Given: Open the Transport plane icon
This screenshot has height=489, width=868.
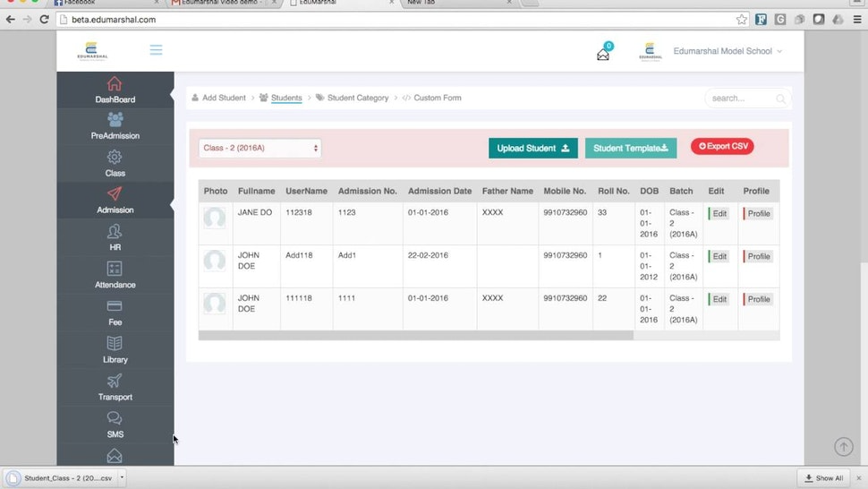Looking at the screenshot, I should point(115,381).
